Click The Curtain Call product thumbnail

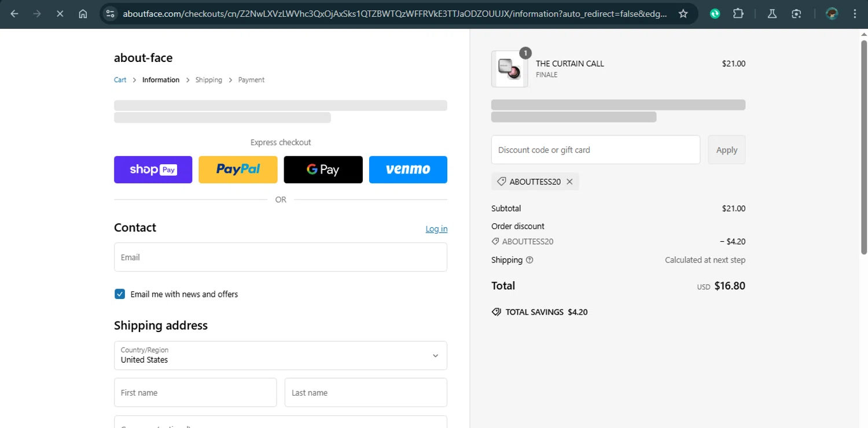point(509,69)
